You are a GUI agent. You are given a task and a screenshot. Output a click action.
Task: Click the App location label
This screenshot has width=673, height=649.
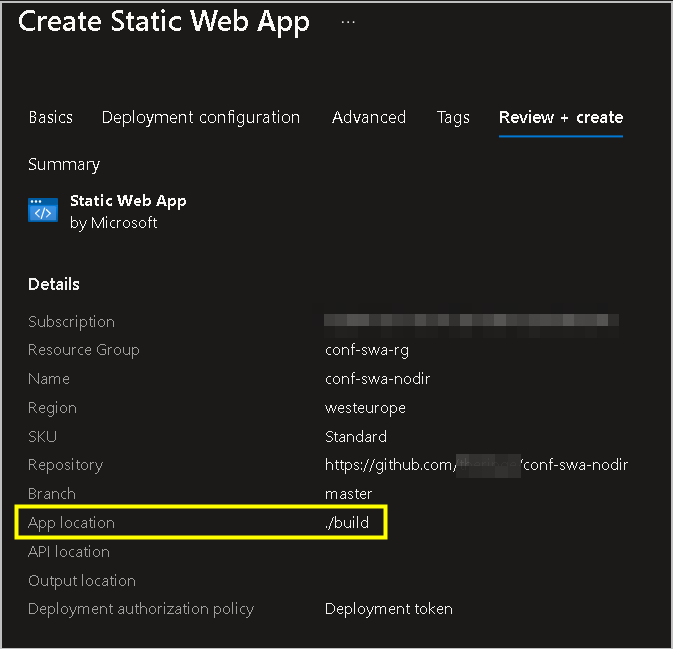(x=71, y=523)
